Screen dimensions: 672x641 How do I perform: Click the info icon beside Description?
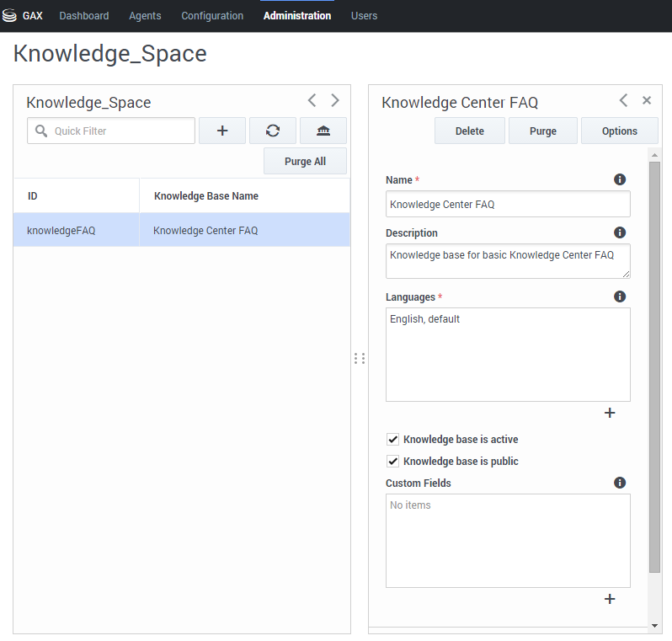coord(620,232)
